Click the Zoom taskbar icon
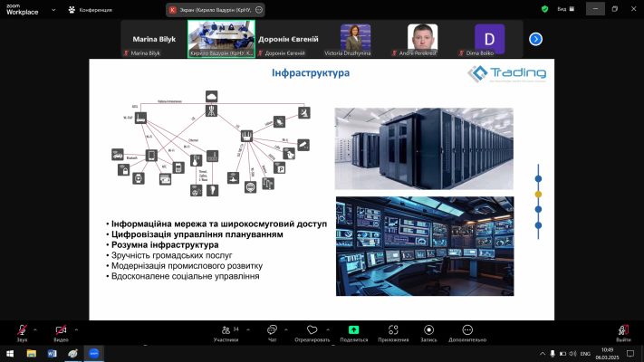 click(94, 353)
